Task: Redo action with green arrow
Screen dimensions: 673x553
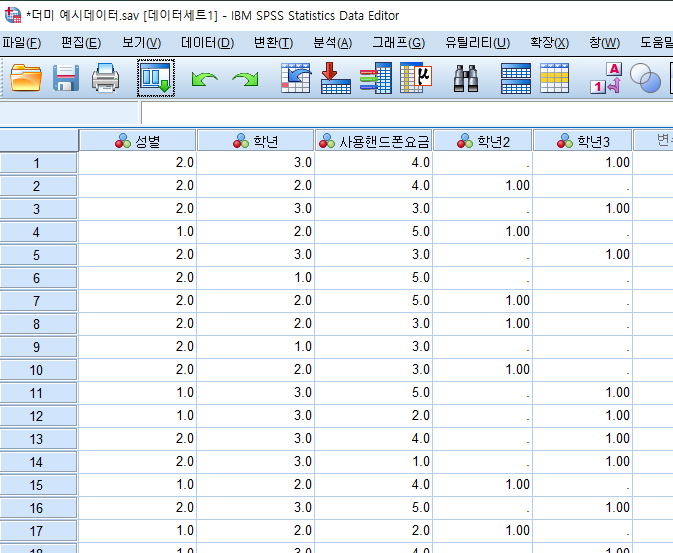Action: point(246,79)
